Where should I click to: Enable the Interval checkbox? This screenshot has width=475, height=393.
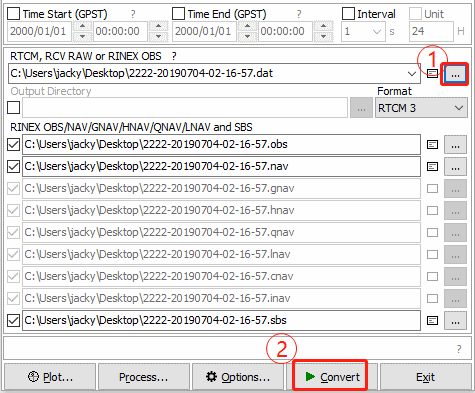point(348,14)
